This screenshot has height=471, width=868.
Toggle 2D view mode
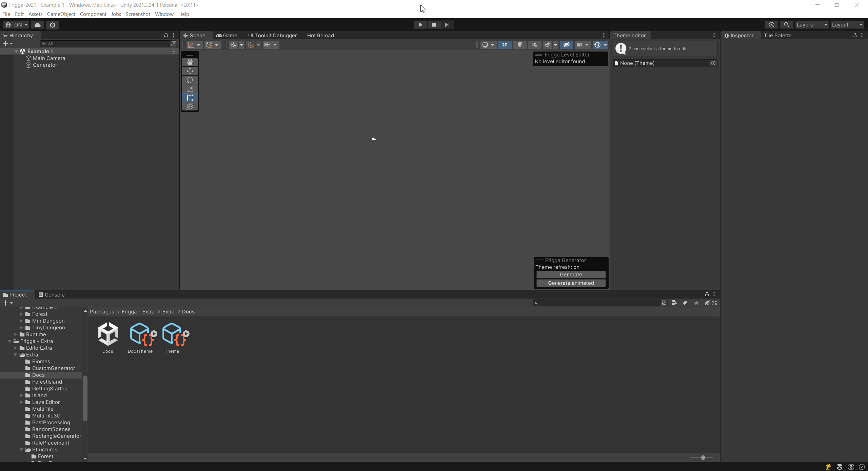505,45
